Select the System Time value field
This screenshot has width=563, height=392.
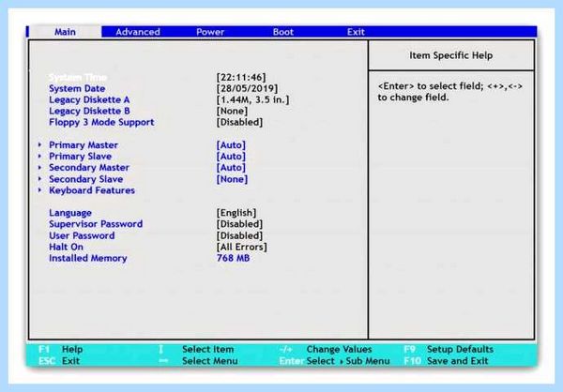241,77
